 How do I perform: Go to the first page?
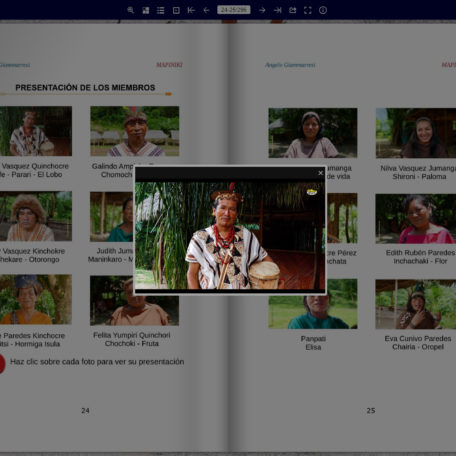(x=191, y=10)
